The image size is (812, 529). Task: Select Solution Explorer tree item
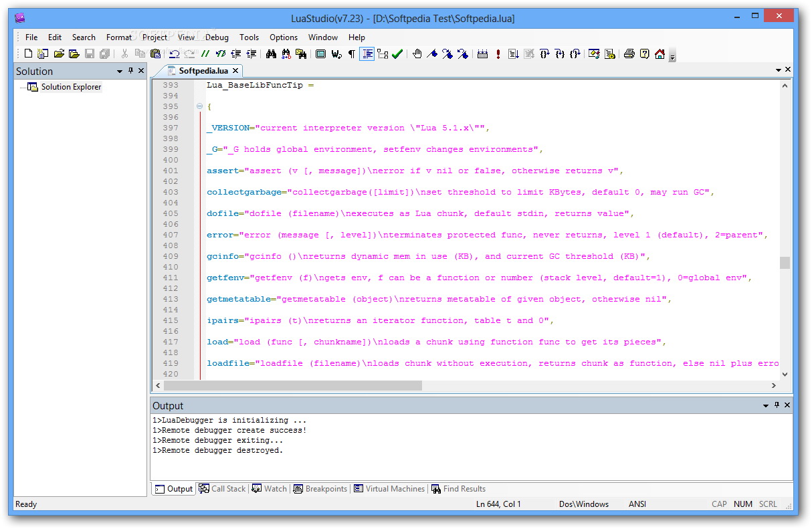pyautogui.click(x=71, y=87)
